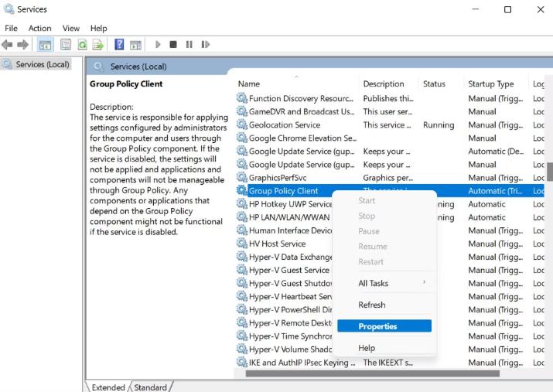
Task: Switch to the Standard tab
Action: coord(151,387)
